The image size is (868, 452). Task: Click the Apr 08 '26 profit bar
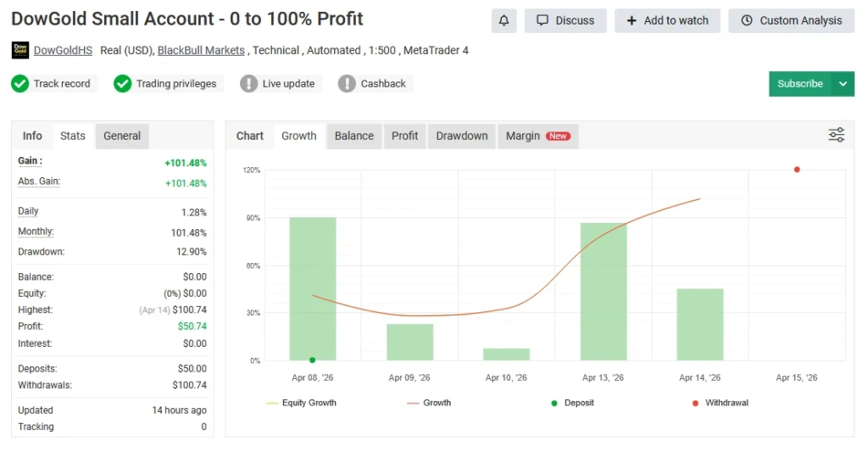pos(313,288)
